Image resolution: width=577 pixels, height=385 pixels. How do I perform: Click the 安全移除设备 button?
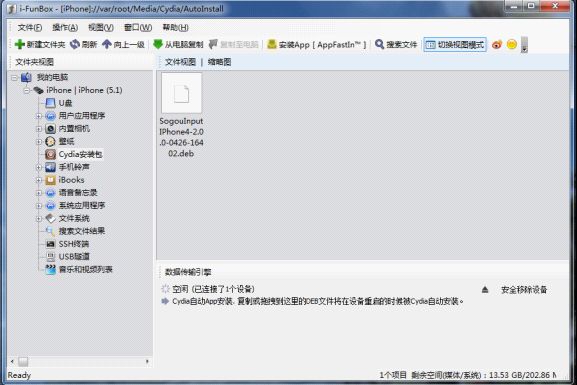click(x=524, y=290)
